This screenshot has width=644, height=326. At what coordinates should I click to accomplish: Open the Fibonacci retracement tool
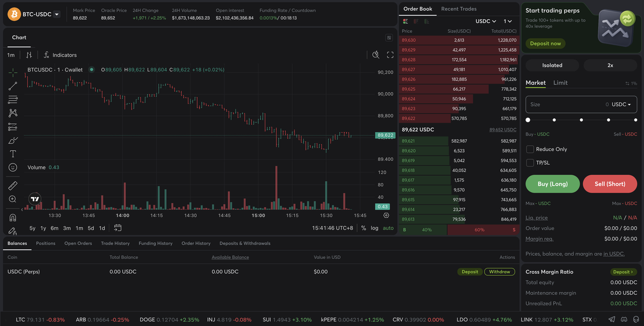pos(13,99)
